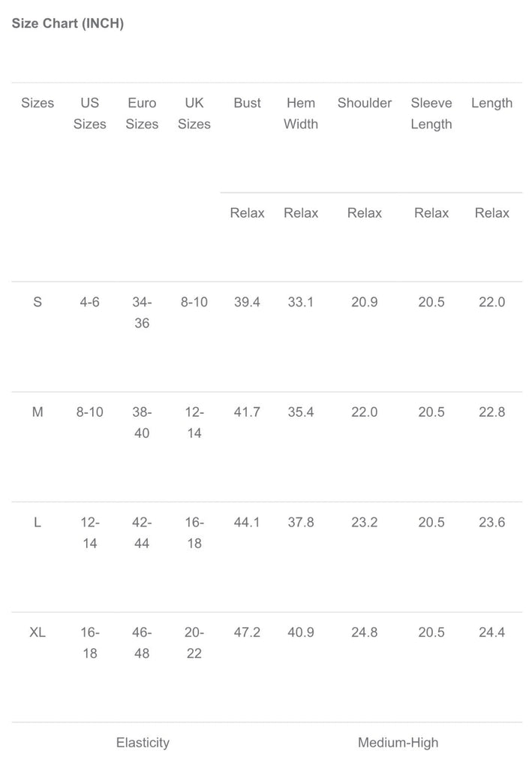Click the 22.8 length value for M
Image resolution: width=532 pixels, height=769 pixels.
pos(492,412)
